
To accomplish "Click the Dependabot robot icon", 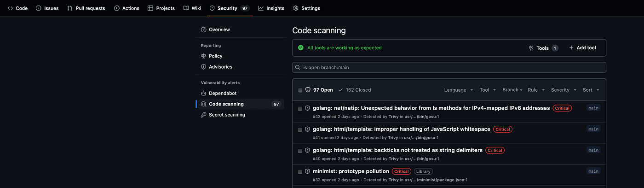I will pyautogui.click(x=204, y=93).
